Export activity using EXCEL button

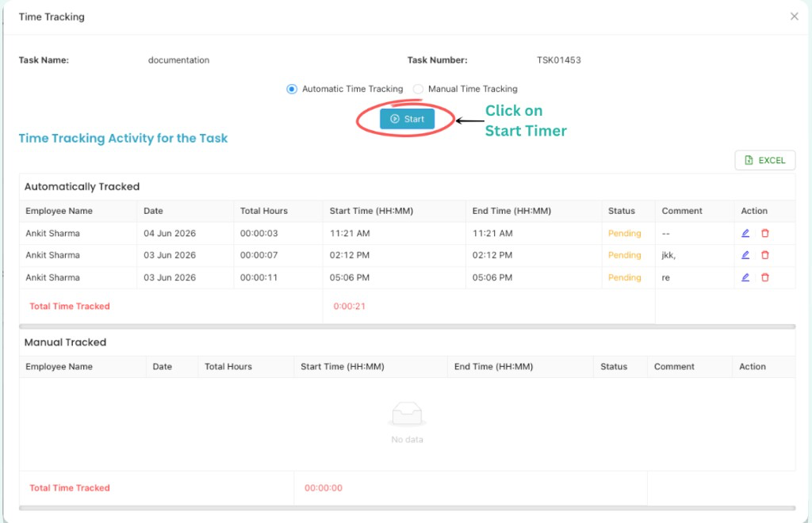(x=765, y=160)
